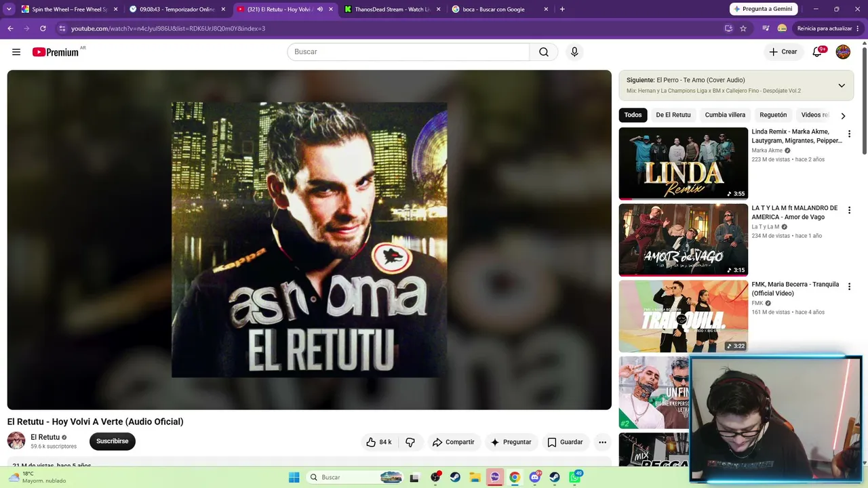Open the tab search dropdown
Viewport: 868px width, 488px height.
[9, 9]
